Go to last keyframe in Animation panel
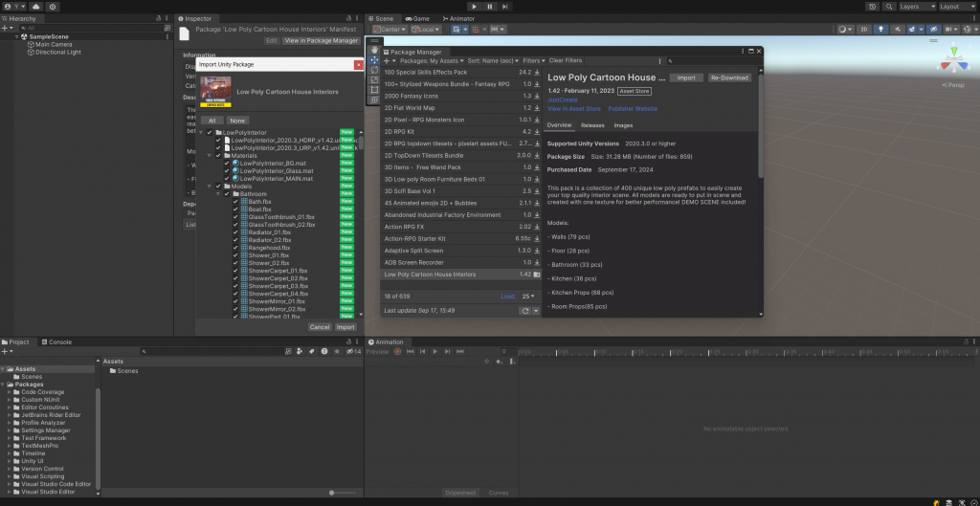Viewport: 980px width, 506px height. click(x=460, y=352)
